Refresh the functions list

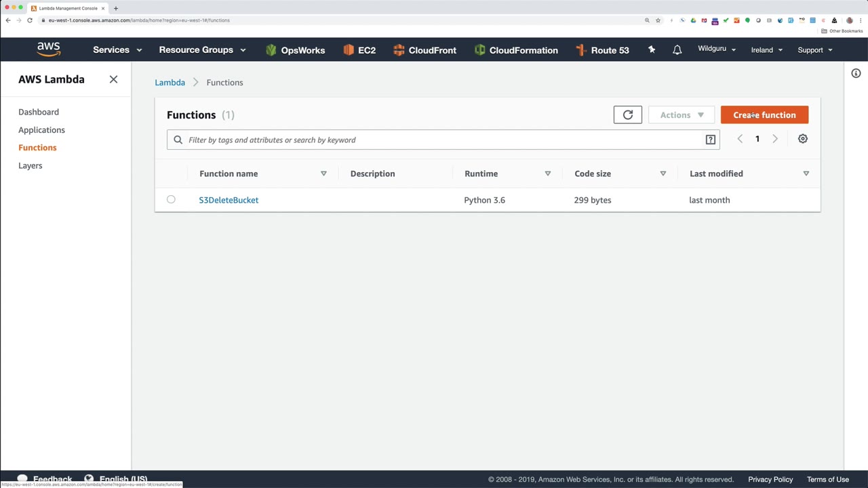pos(628,115)
